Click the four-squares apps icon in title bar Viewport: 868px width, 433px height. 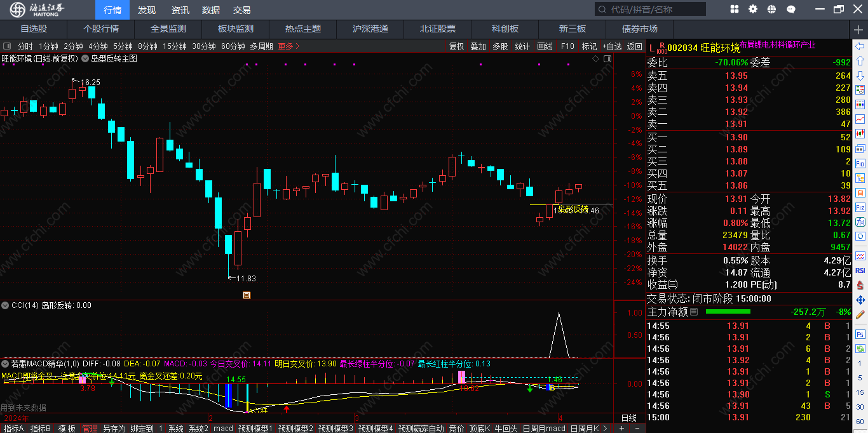click(x=735, y=10)
